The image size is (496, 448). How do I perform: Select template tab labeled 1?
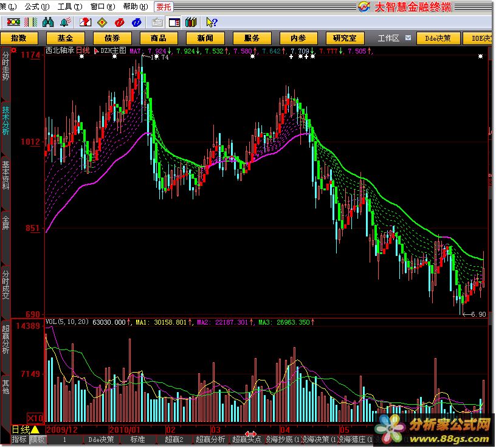(64, 439)
